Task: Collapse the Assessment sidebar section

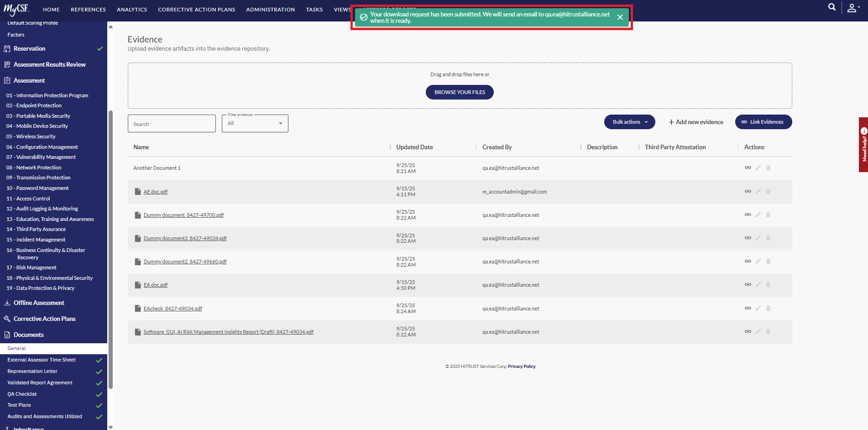Action: tap(29, 80)
